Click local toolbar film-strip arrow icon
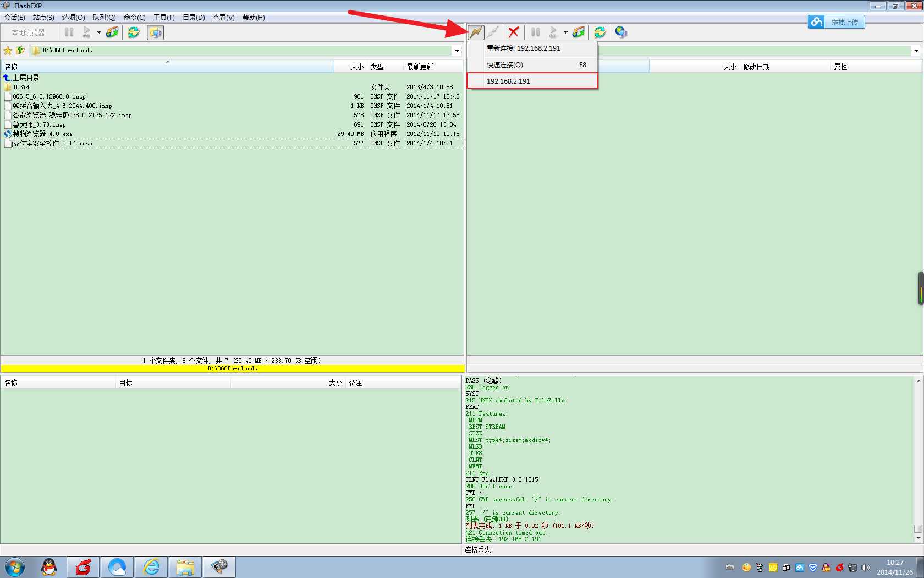Viewport: 924px width, 578px height. point(112,32)
